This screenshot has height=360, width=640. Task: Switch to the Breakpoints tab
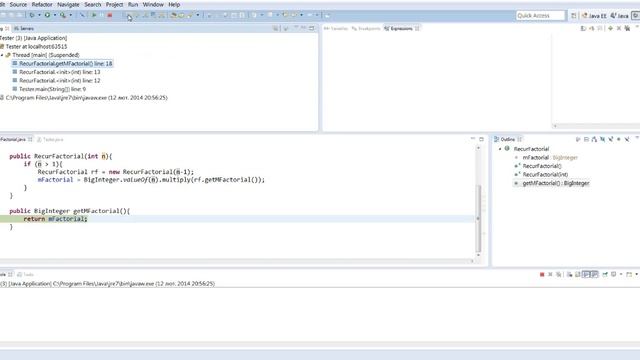(x=366, y=29)
